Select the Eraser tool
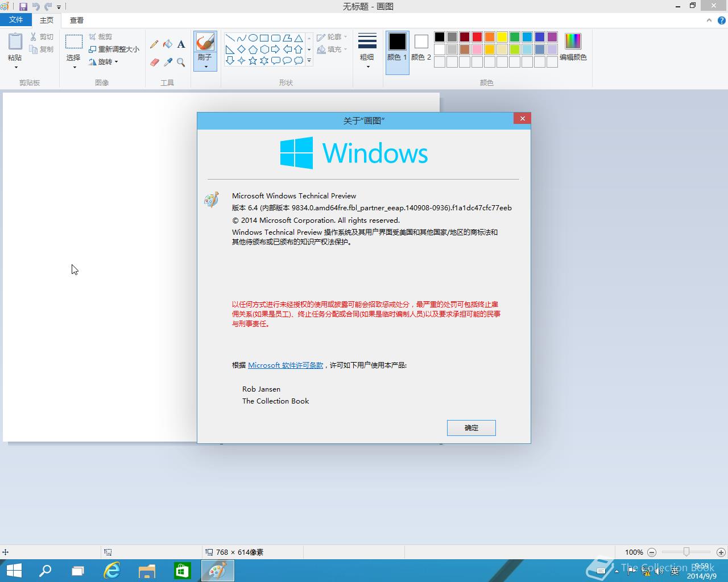This screenshot has width=728, height=582. click(154, 62)
